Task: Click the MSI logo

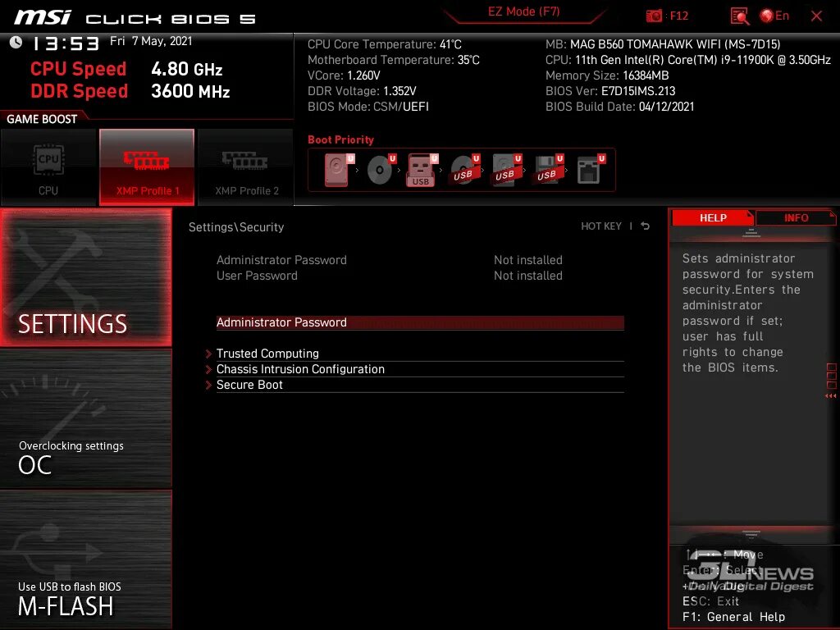Action: point(43,16)
